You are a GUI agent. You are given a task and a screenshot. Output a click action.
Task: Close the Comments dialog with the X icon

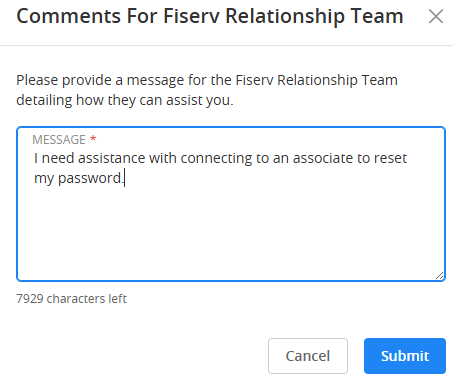tap(436, 16)
